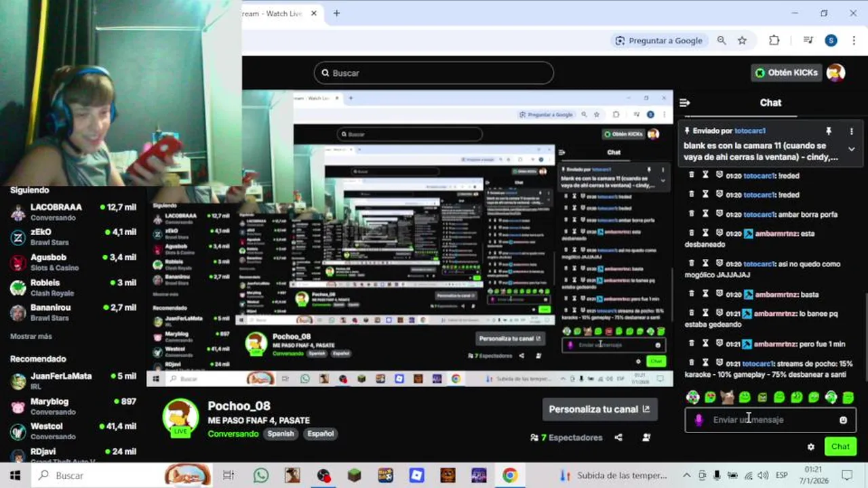Select the 'Español' tag
868x488 pixels.
coord(321,434)
